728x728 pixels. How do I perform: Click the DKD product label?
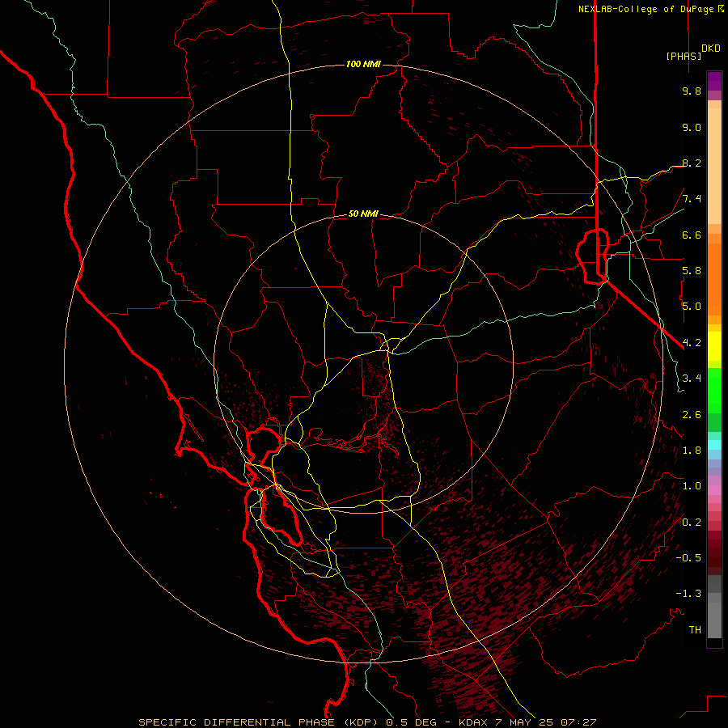pyautogui.click(x=711, y=49)
